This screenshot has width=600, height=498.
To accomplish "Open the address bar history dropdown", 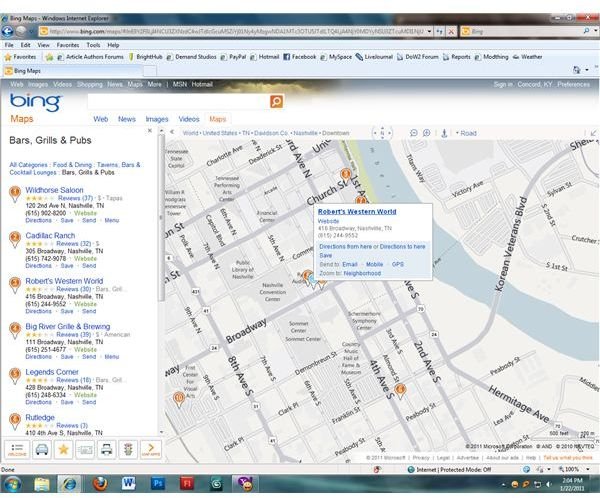I will coord(429,31).
